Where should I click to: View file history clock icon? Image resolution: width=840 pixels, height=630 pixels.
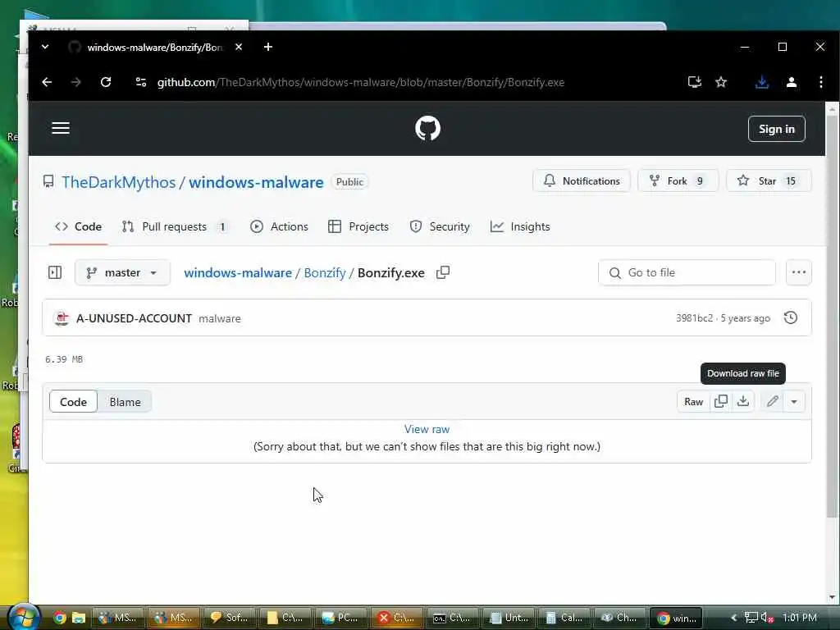[791, 317]
